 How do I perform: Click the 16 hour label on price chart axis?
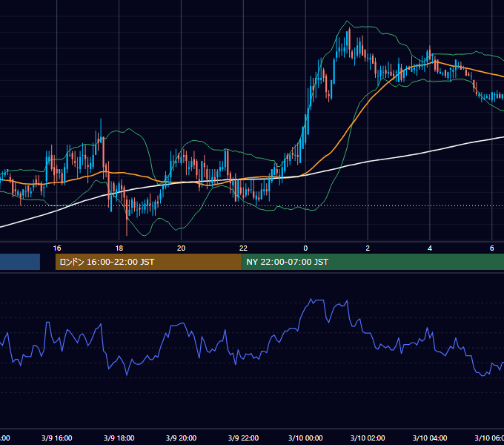tap(57, 248)
